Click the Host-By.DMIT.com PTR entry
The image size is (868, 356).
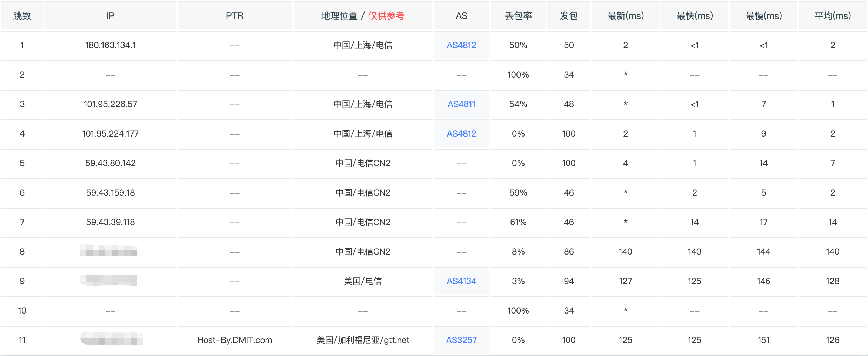pyautogui.click(x=234, y=340)
